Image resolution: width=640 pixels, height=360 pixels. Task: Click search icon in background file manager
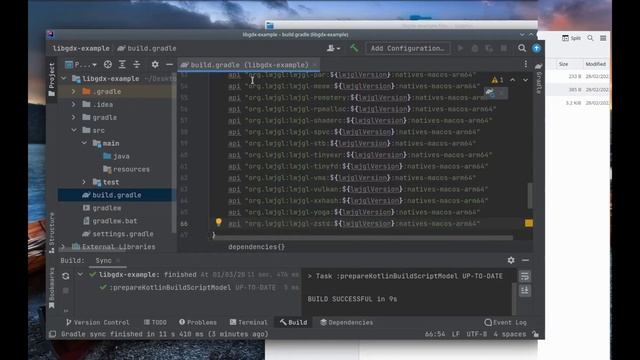[590, 38]
